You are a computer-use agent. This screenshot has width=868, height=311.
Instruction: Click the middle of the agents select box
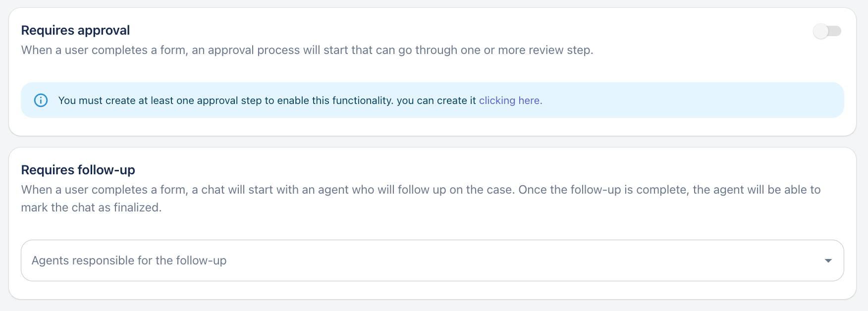[432, 260]
